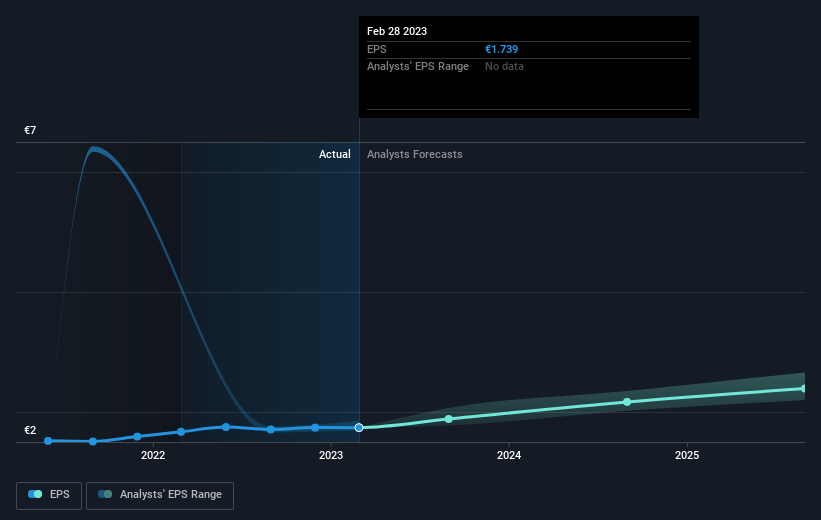Click the "Actual" region label

[335, 154]
